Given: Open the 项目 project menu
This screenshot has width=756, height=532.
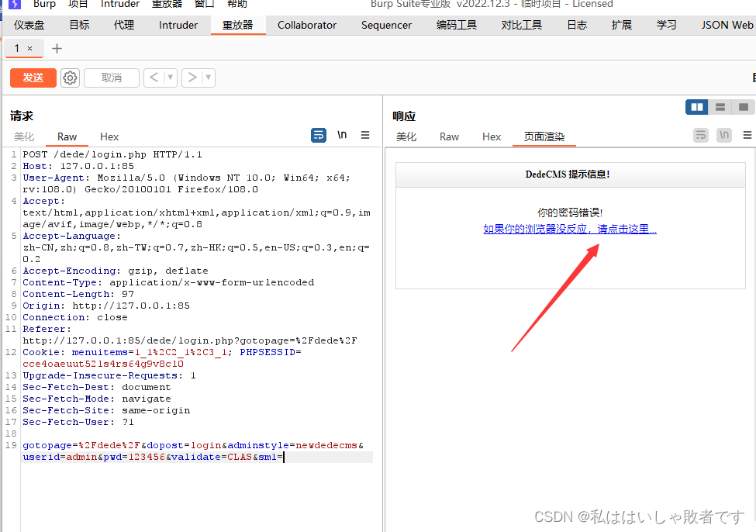Looking at the screenshot, I should tap(78, 4).
